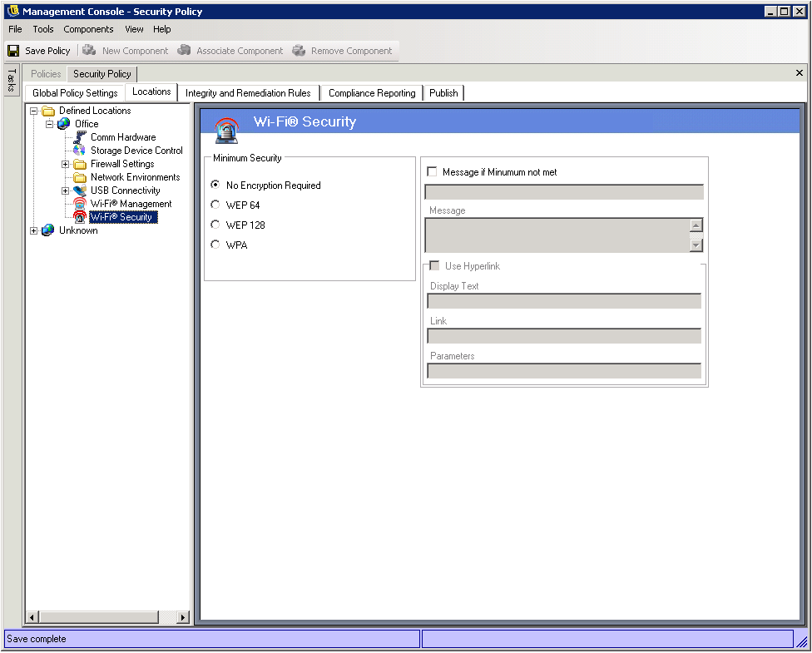Click tree panel horizontal scrollbar thumb

[x=99, y=616]
